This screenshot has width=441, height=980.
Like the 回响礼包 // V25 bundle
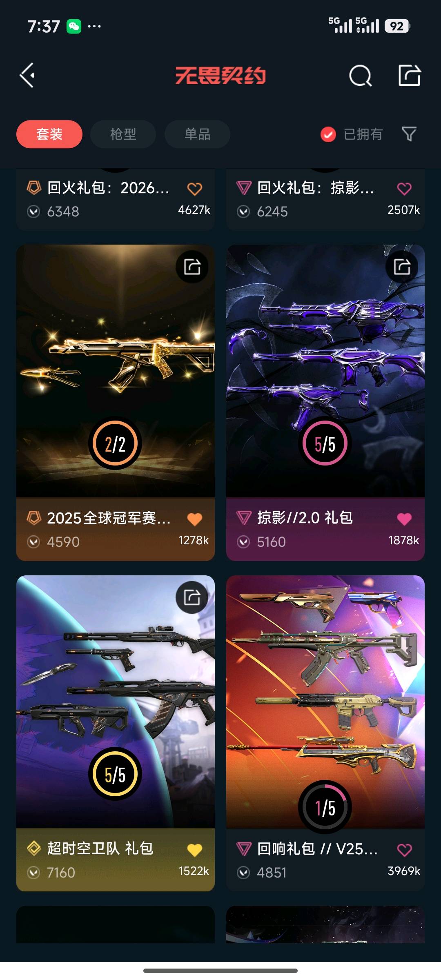(404, 850)
